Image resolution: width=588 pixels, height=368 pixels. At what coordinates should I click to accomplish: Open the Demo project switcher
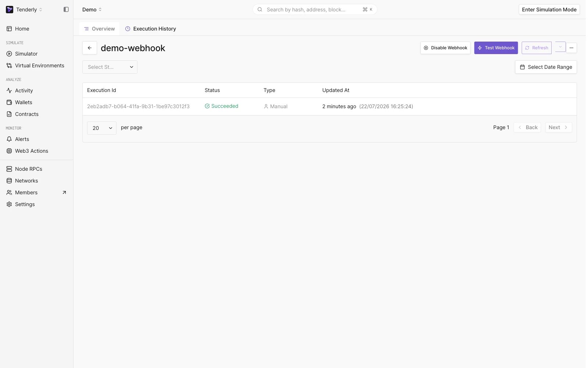(92, 10)
